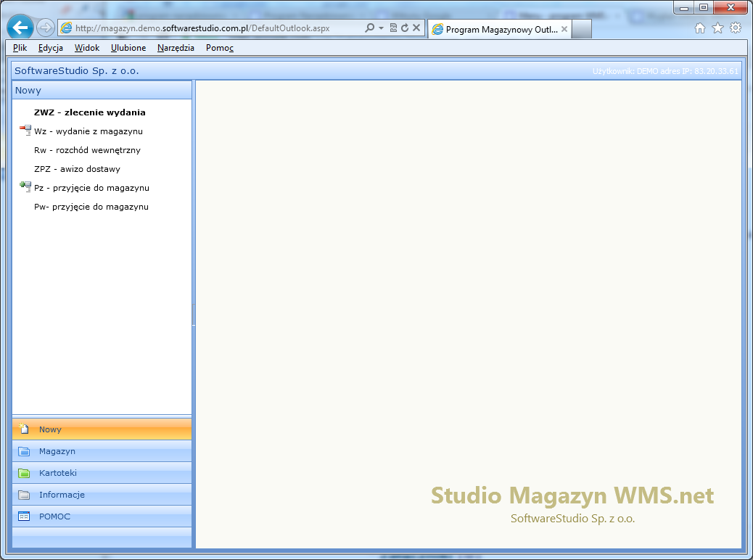Open Favorites star icon
753x560 pixels.
point(717,28)
